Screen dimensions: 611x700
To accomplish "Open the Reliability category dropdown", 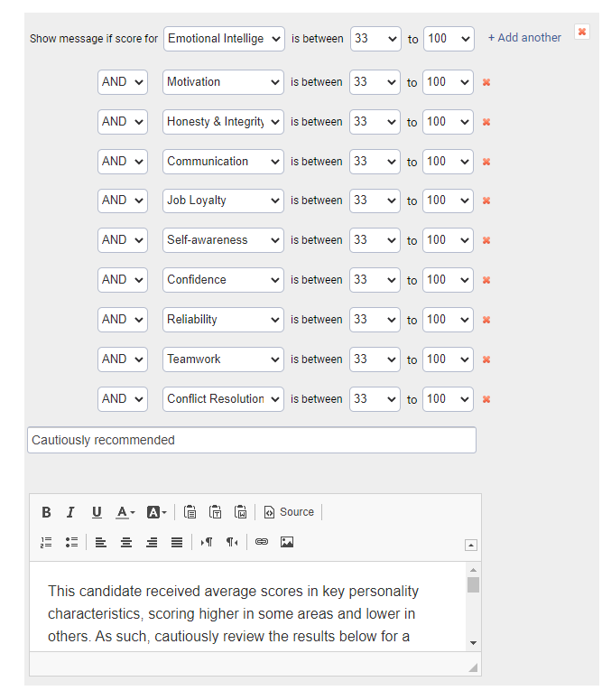I will (x=223, y=320).
